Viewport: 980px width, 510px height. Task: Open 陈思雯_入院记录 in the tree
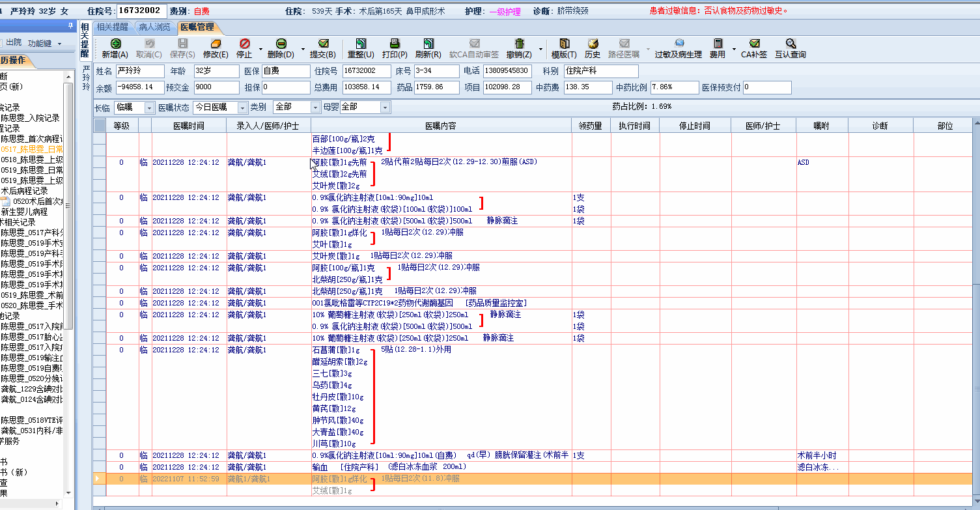pos(30,118)
